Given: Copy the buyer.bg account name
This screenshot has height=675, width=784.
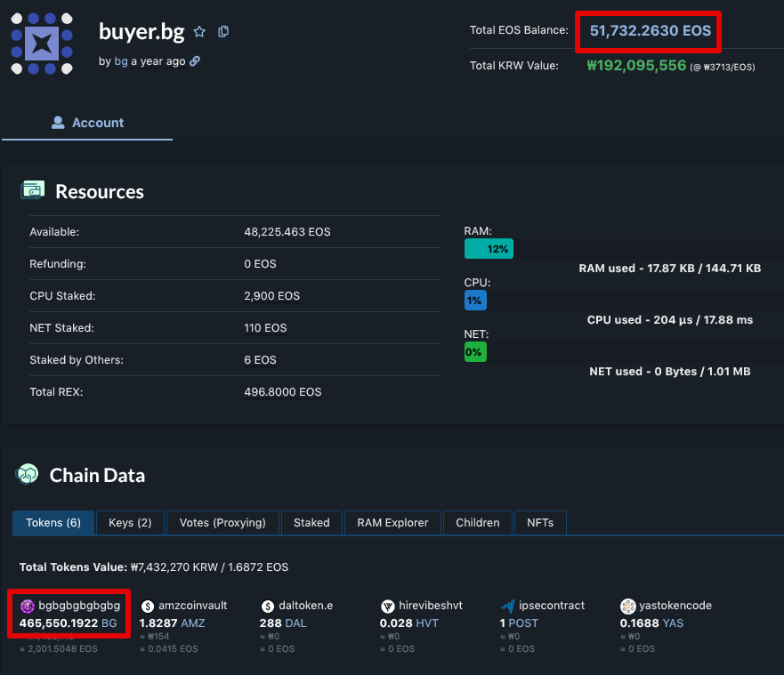Looking at the screenshot, I should [223, 31].
